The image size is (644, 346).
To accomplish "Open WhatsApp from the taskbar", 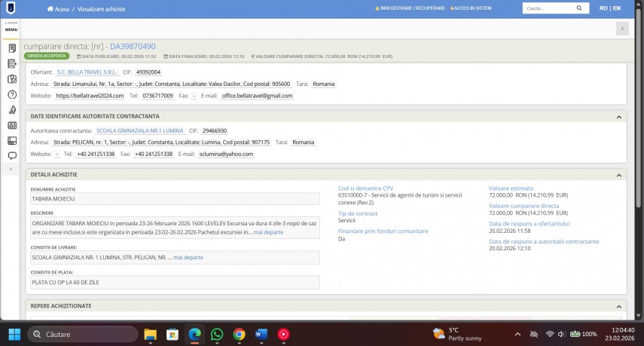I will point(217,334).
